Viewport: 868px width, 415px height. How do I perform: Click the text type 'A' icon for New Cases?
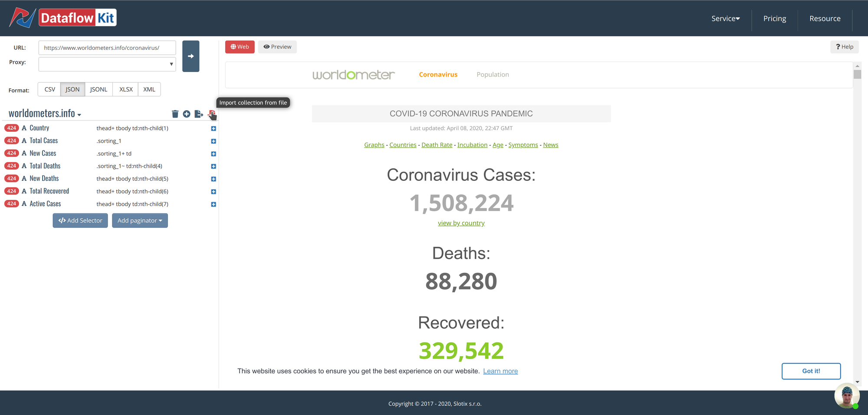pos(24,153)
